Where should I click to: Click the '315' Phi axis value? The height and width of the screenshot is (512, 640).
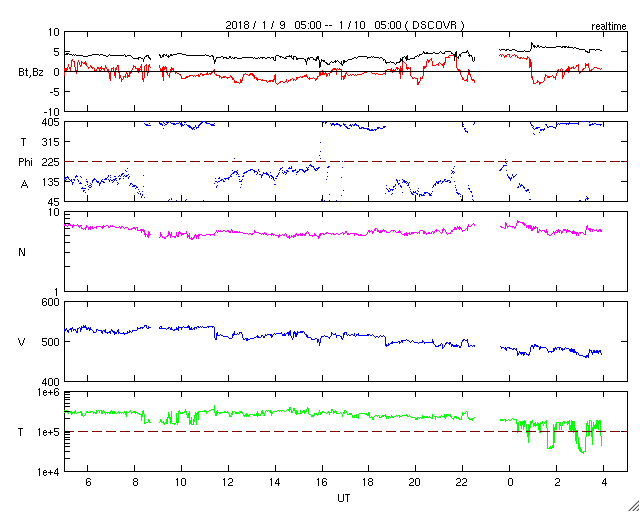pyautogui.click(x=52, y=142)
